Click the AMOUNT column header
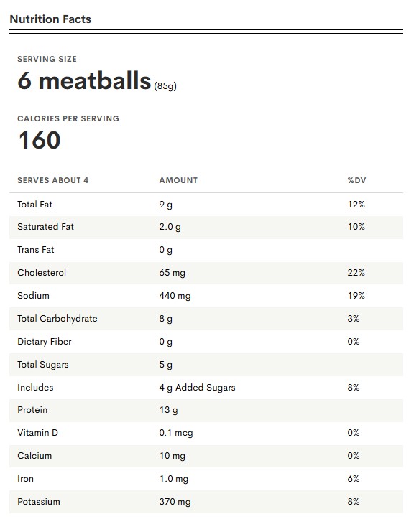Screen dimensions: 414x532 [x=178, y=180]
